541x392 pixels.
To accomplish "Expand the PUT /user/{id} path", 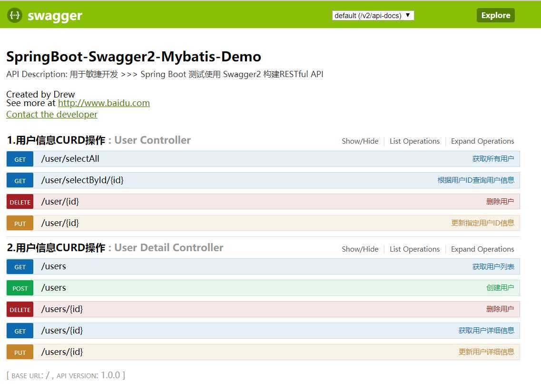I will tap(60, 223).
